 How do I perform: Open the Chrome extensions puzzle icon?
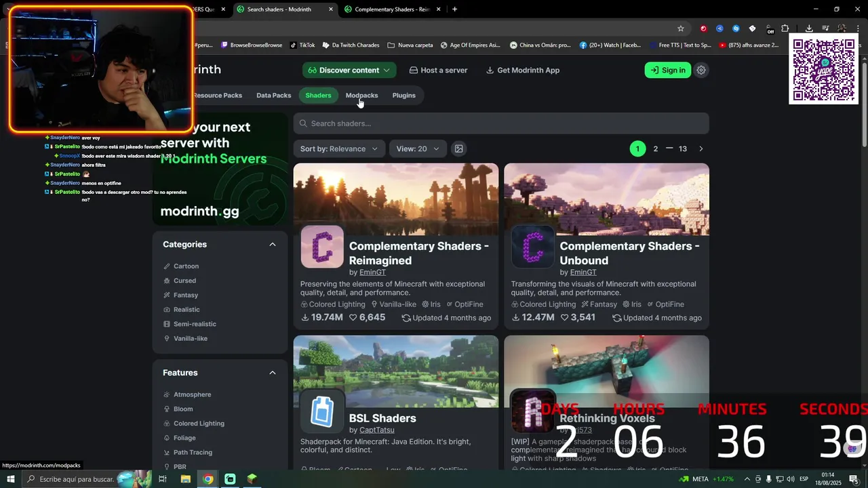785,28
